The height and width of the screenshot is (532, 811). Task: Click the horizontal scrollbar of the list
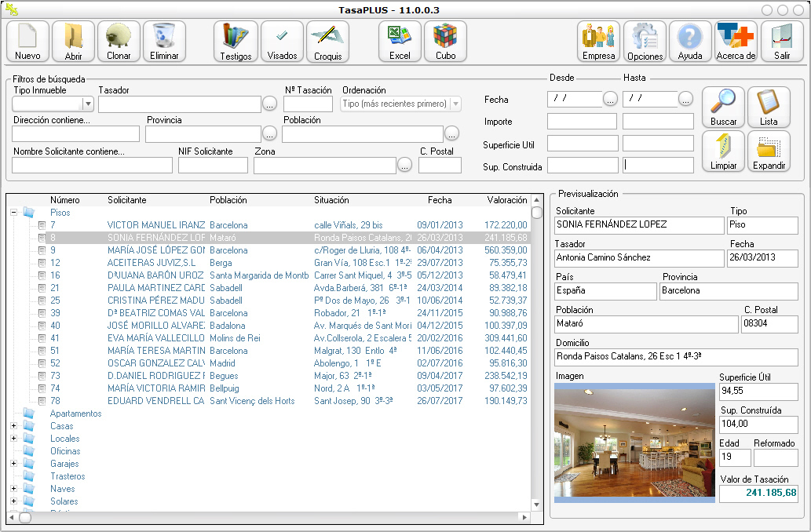(267, 517)
